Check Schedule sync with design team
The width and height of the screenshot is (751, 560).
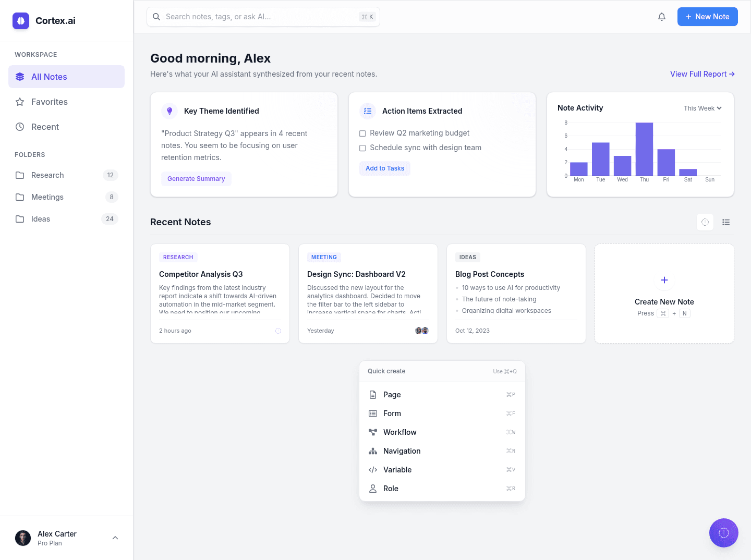click(x=362, y=148)
